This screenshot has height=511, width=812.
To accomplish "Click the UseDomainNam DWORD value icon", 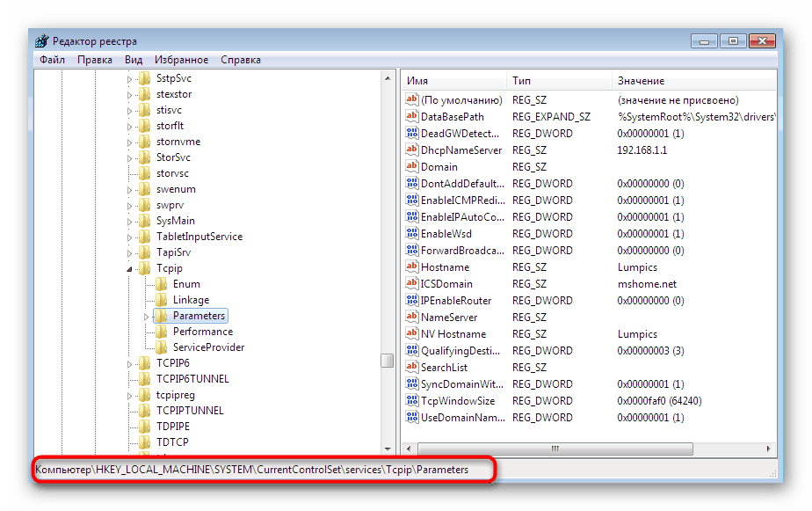I will (x=411, y=417).
